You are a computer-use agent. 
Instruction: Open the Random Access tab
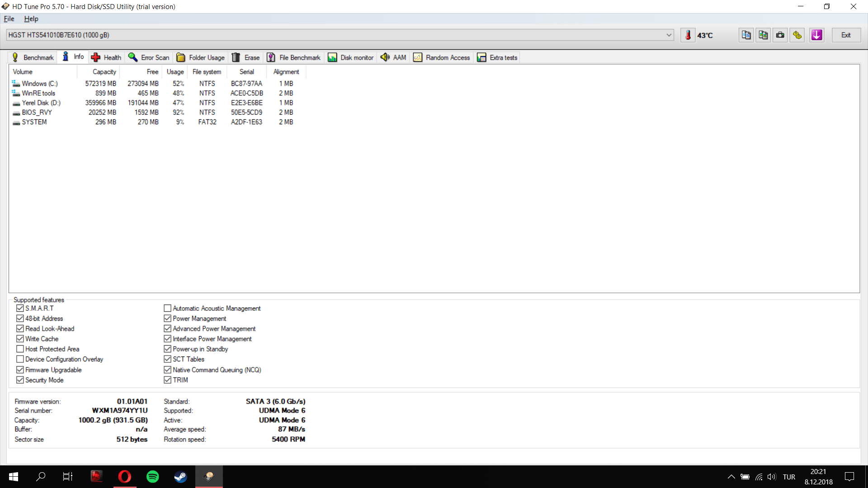coord(442,57)
